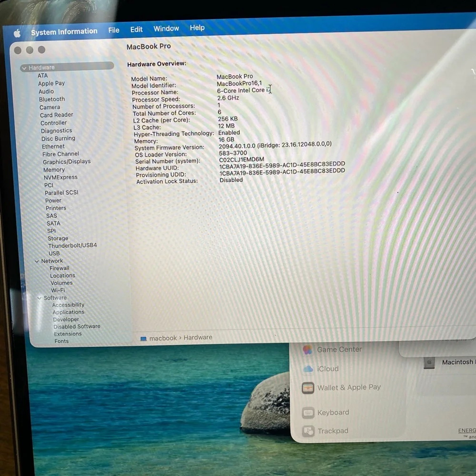The height and width of the screenshot is (476, 476).
Task: Click the Trackpad settings icon
Action: [x=308, y=431]
